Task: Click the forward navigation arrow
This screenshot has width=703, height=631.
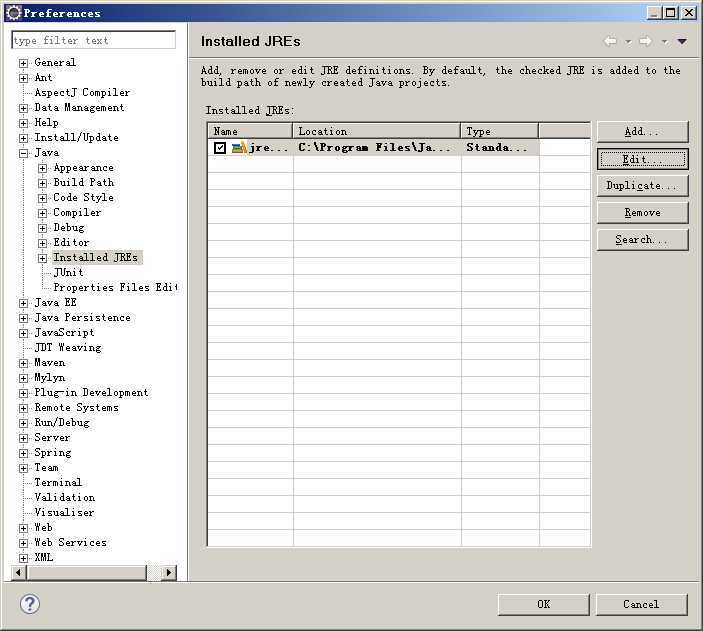Action: click(646, 41)
